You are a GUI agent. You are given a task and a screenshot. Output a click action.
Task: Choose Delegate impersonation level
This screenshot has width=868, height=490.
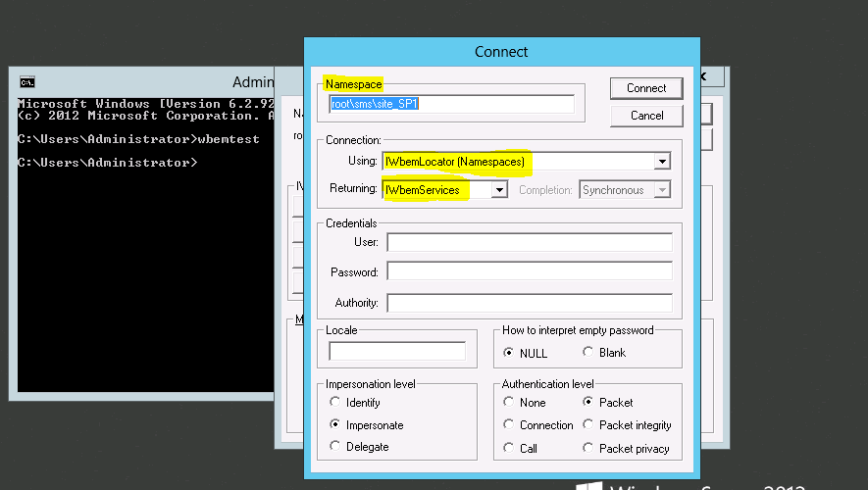click(x=335, y=447)
